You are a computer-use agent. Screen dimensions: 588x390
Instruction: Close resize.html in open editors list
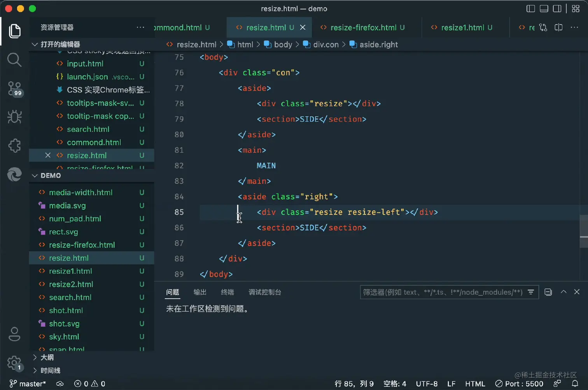click(x=48, y=155)
